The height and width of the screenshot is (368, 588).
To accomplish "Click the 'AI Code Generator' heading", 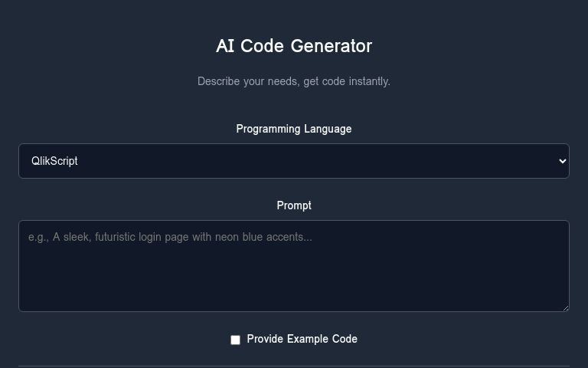I will point(294,46).
